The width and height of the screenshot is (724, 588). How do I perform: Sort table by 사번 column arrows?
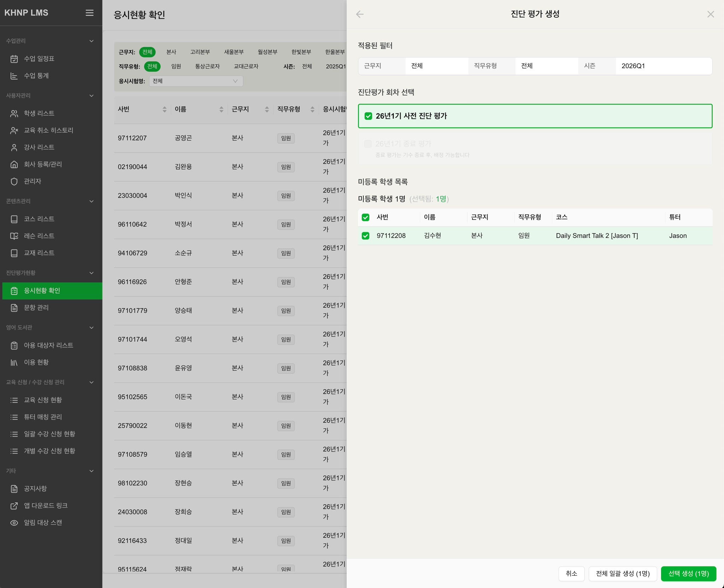(164, 109)
